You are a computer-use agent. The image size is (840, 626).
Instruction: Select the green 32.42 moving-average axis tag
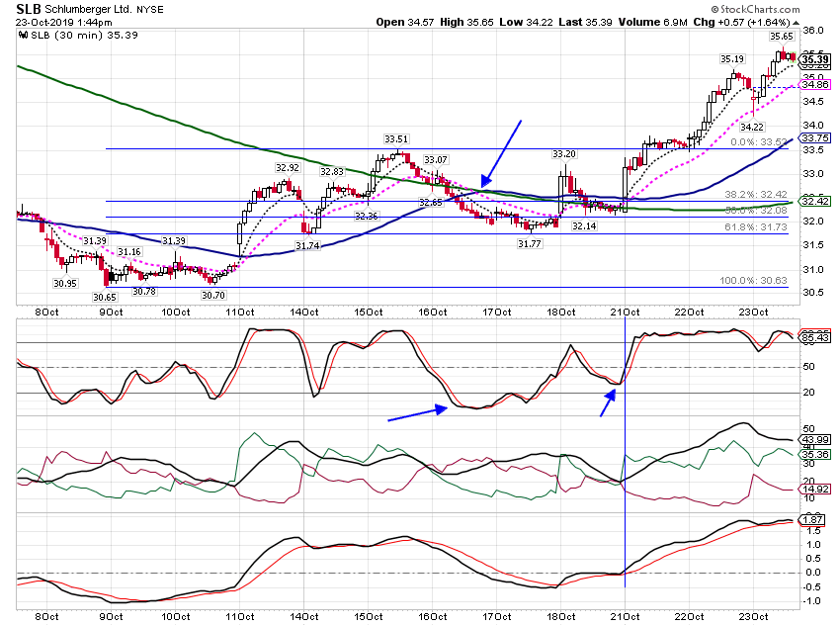tap(815, 202)
